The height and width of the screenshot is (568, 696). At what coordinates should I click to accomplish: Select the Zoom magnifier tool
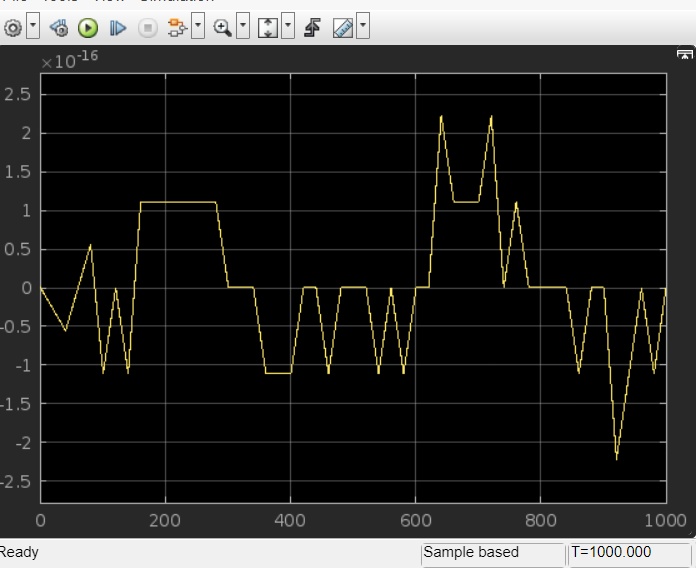222,27
